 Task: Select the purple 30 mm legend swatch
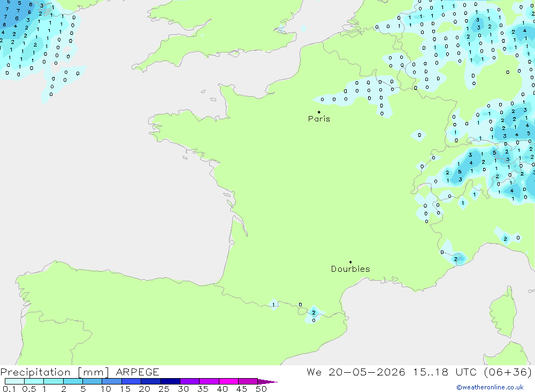click(x=190, y=381)
